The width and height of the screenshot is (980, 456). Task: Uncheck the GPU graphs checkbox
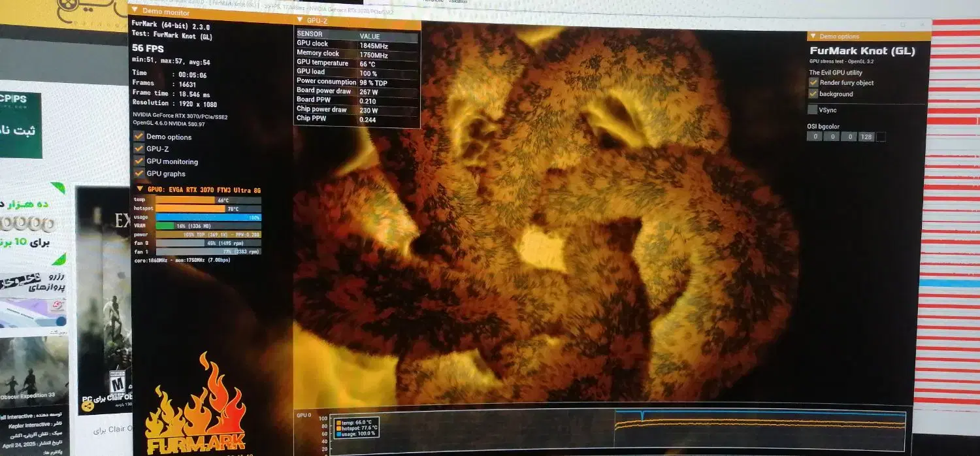[139, 173]
